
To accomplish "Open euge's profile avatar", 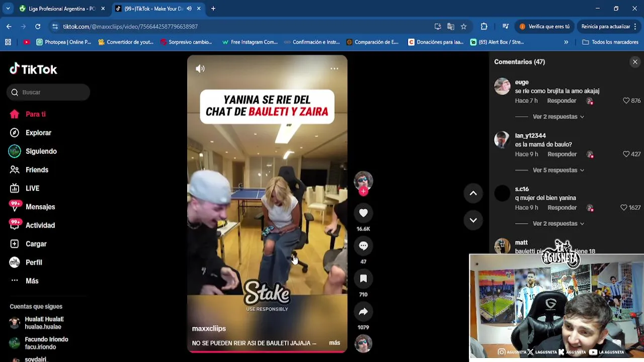I will click(x=502, y=86).
